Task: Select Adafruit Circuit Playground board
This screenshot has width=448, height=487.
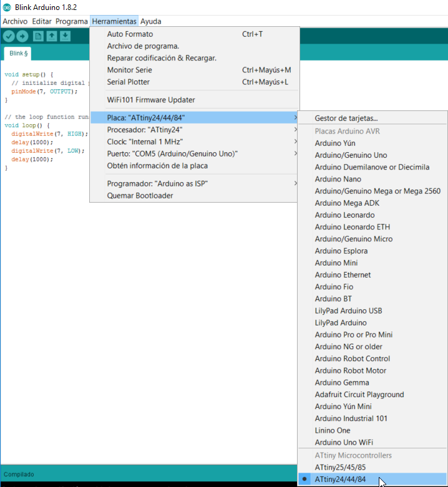Action: [x=373, y=395]
